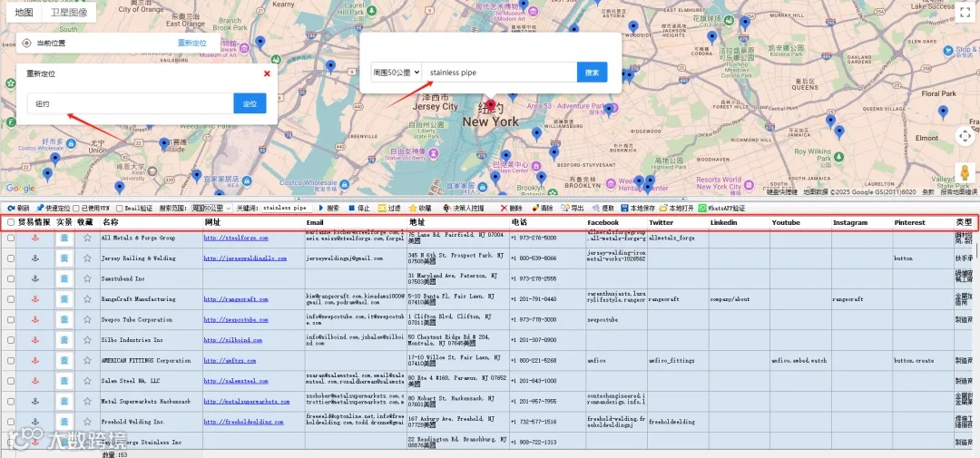Click the Street View pegman icon

(x=965, y=172)
